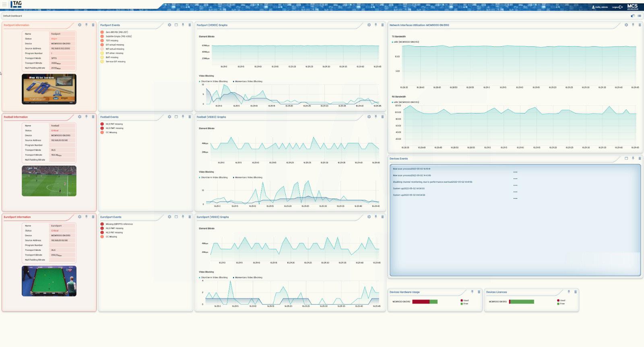
Task: Pin the EuroSport Events panel
Action: tap(183, 217)
